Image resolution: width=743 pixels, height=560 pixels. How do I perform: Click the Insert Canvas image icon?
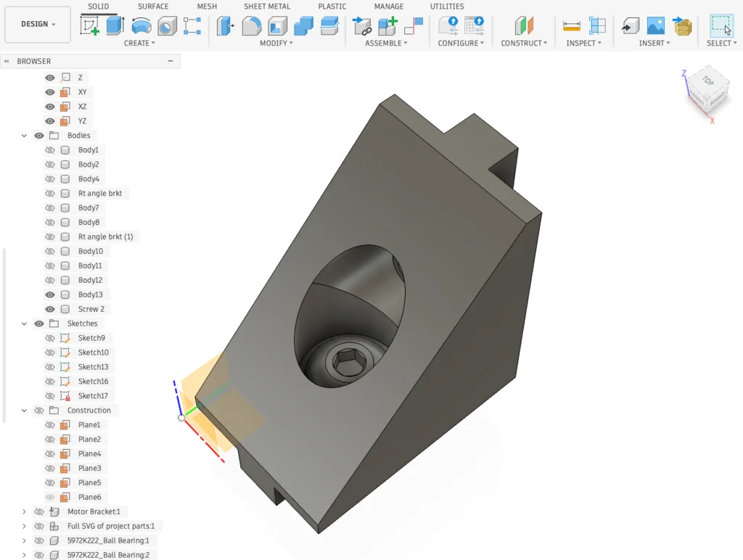(x=655, y=26)
